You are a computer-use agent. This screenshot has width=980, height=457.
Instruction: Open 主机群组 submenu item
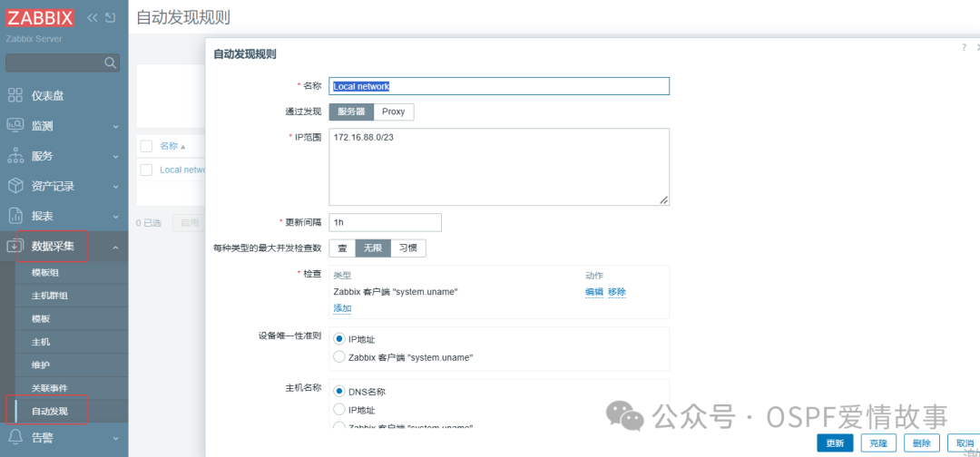49,296
